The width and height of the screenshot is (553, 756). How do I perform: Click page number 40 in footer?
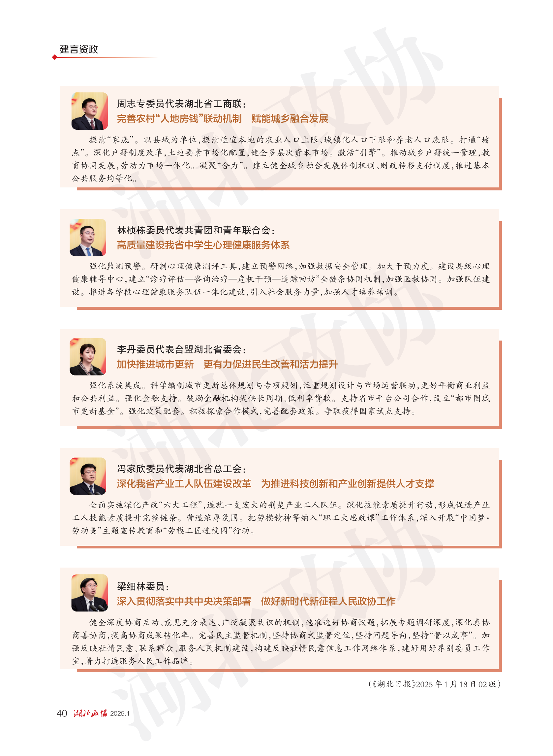(62, 713)
